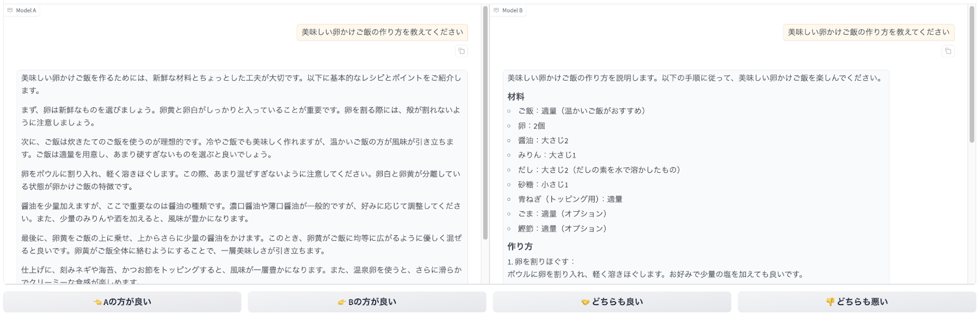Vote 'Aの方が良い'
Screen dimensions: 980x316
point(122,302)
